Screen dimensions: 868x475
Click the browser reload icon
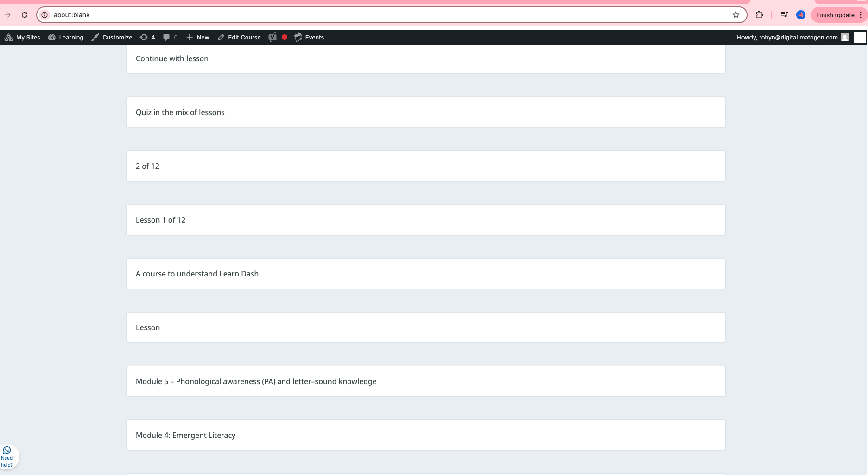point(25,15)
